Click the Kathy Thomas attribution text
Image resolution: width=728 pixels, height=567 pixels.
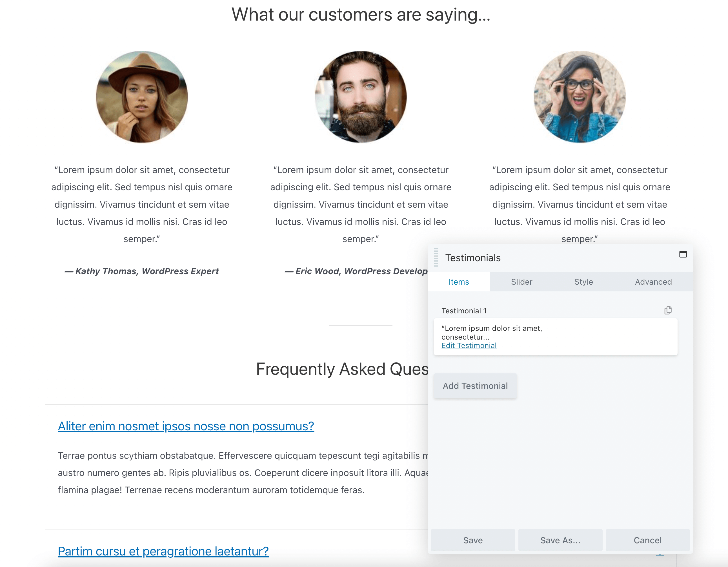(x=142, y=271)
